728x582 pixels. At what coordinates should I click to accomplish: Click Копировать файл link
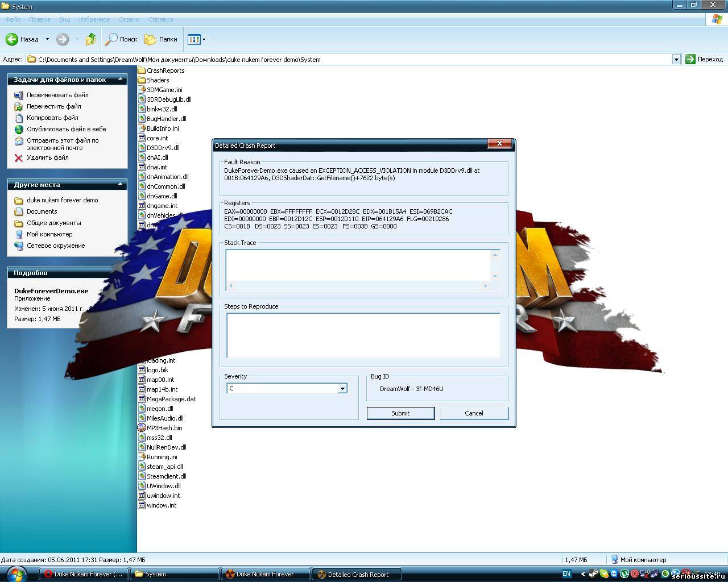coord(52,118)
